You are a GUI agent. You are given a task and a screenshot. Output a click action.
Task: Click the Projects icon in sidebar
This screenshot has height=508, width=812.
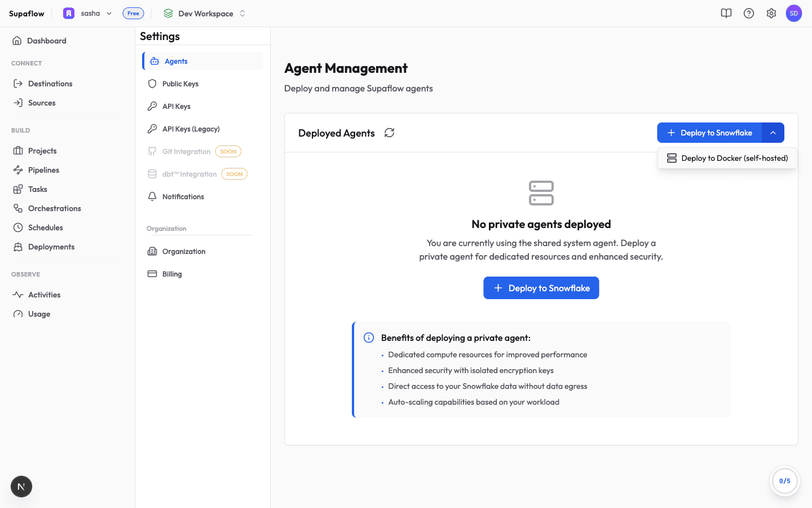pyautogui.click(x=18, y=151)
